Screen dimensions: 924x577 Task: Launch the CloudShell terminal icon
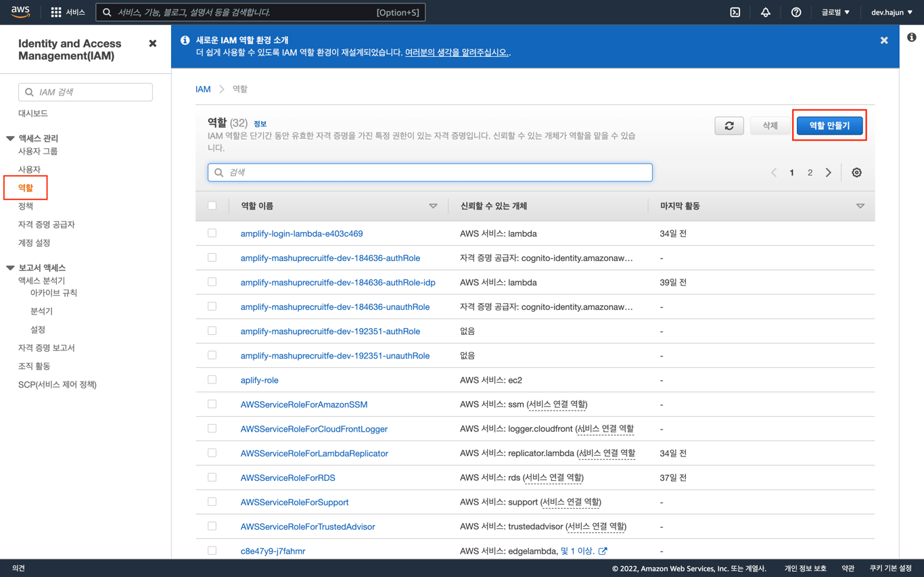point(735,12)
